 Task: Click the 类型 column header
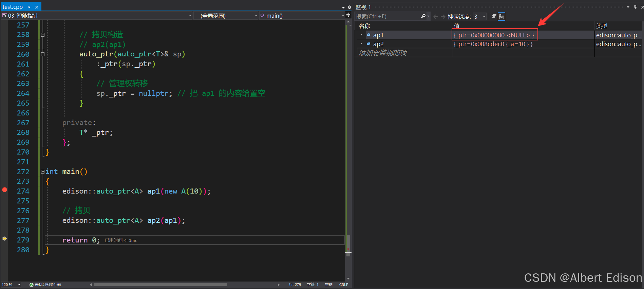pyautogui.click(x=602, y=26)
